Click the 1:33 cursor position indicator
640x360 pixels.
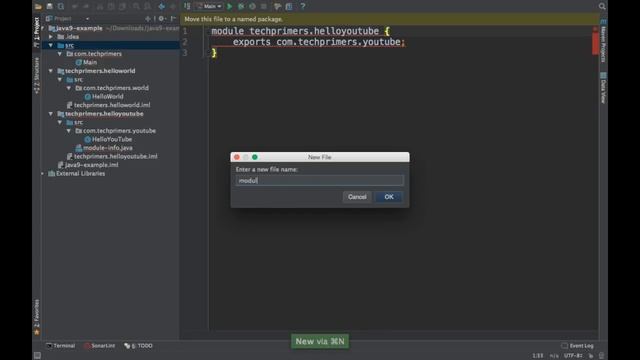(538, 356)
